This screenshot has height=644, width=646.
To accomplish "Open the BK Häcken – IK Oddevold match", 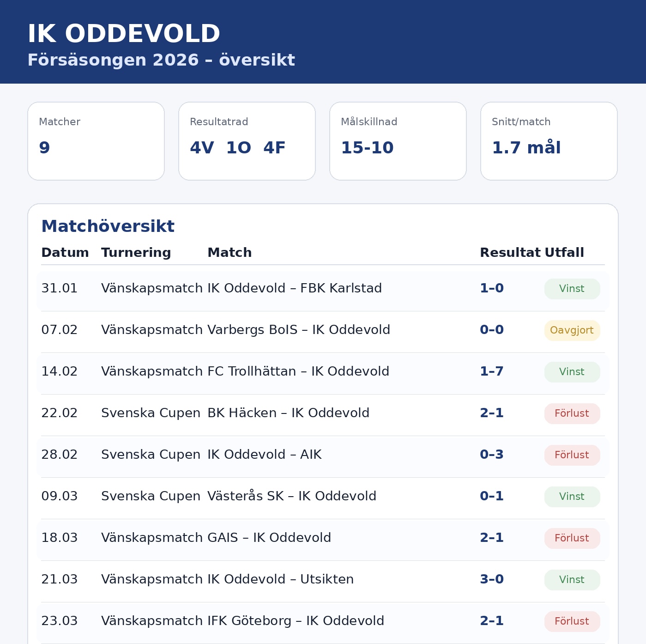I will (288, 413).
